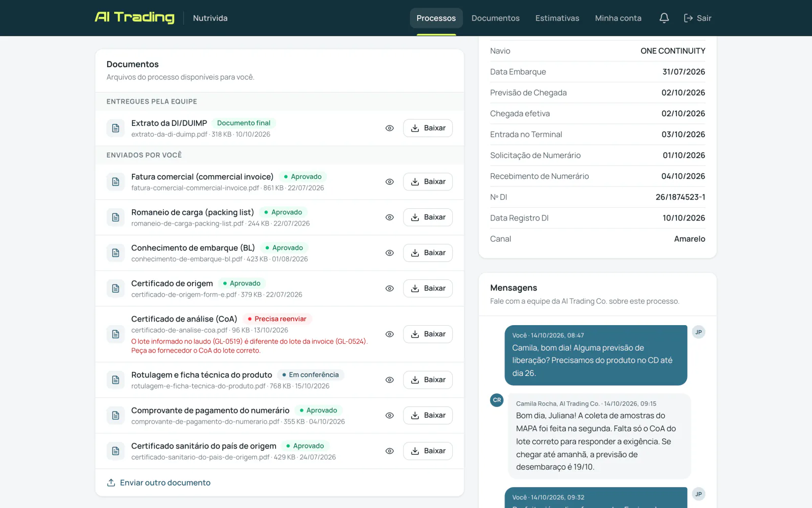This screenshot has height=508, width=812.
Task: Click the Documento final badge
Action: point(244,123)
